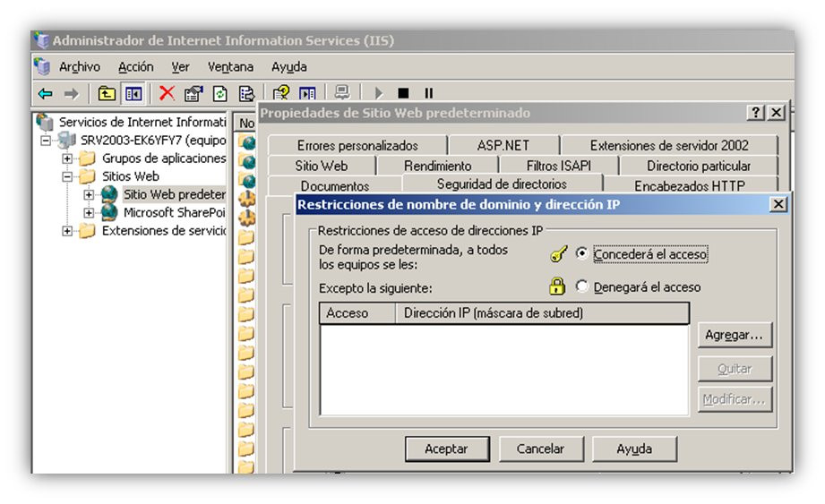This screenshot has width=825, height=504.
Task: Select Servicios de Internet Information root node
Action: (142, 122)
